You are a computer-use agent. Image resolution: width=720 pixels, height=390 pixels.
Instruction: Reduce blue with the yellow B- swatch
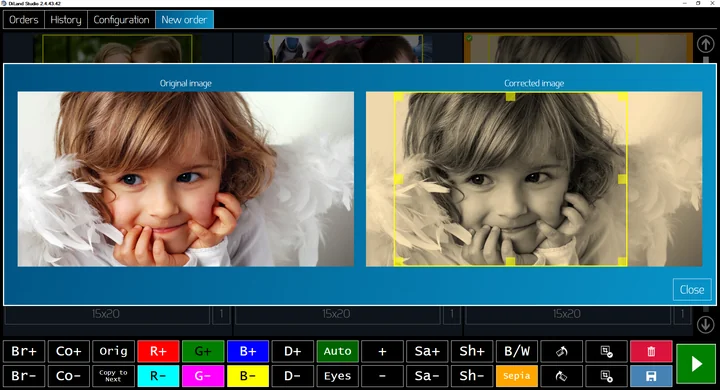248,376
